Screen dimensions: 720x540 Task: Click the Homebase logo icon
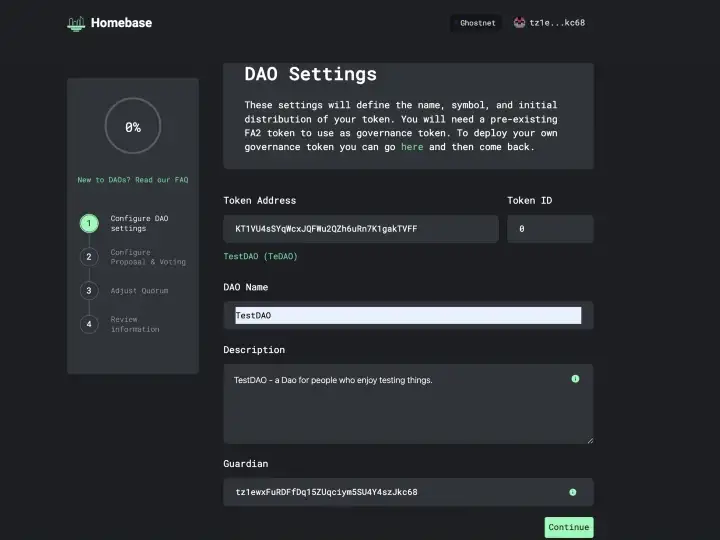click(76, 23)
